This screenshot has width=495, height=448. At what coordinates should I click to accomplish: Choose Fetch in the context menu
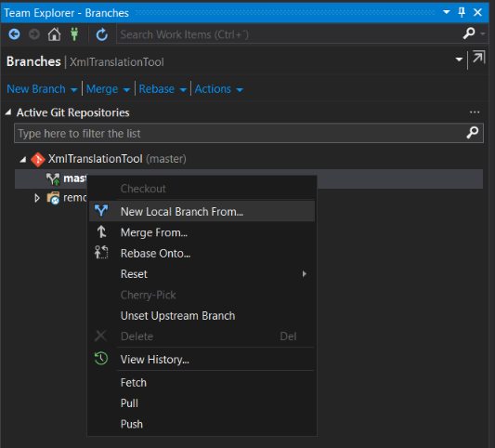202,383
